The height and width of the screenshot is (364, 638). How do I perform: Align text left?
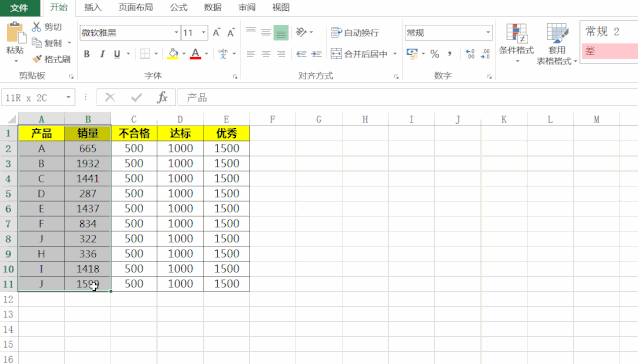click(251, 54)
